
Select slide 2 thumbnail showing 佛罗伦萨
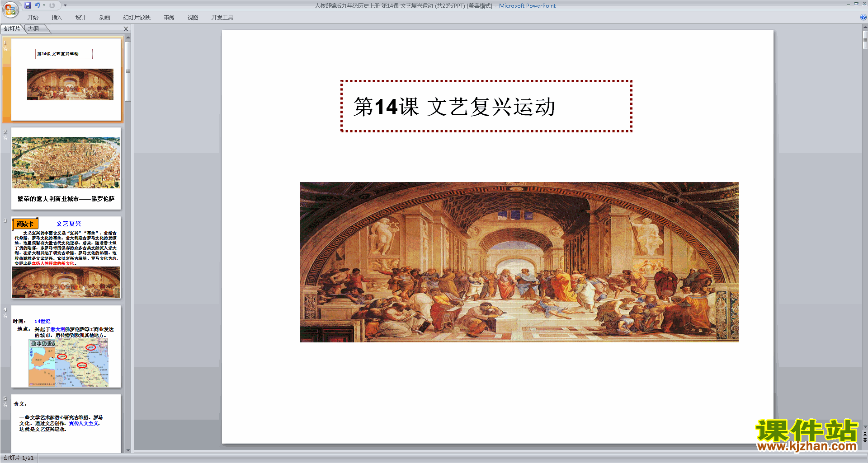pyautogui.click(x=66, y=168)
